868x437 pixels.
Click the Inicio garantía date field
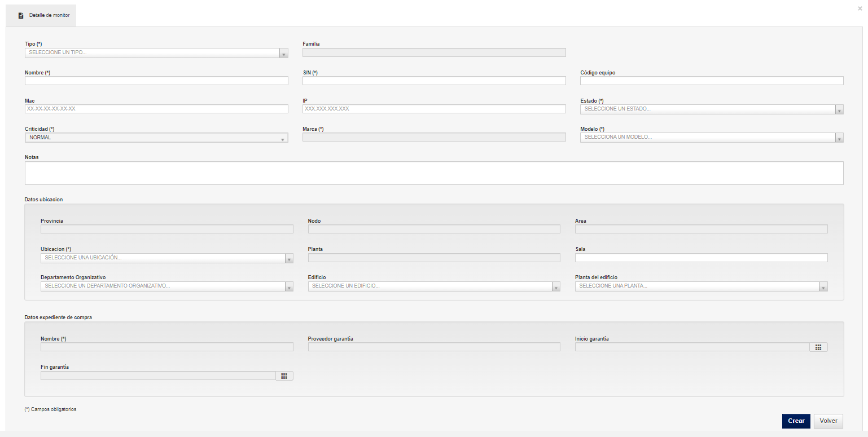pyautogui.click(x=692, y=347)
